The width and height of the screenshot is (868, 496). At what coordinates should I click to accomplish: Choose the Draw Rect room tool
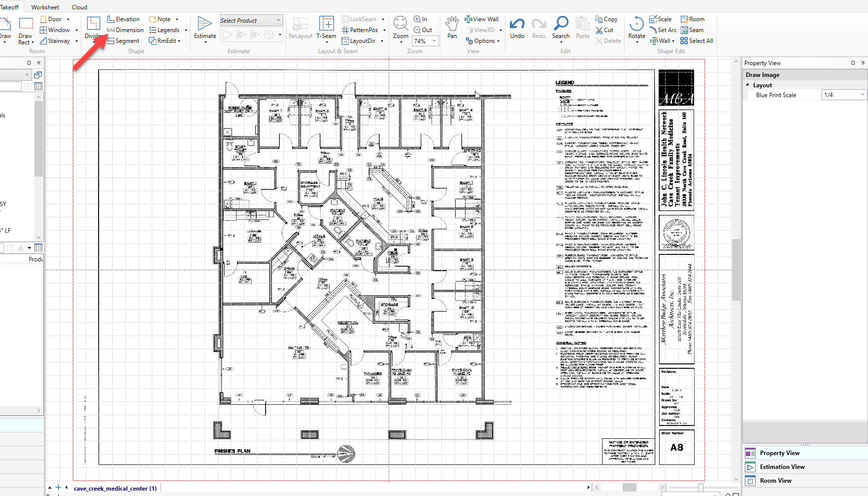(26, 31)
